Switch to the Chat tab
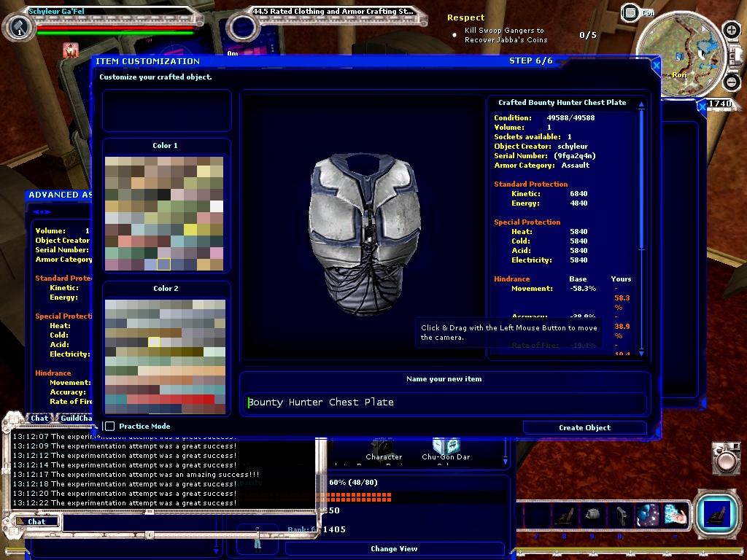The height and width of the screenshot is (560, 747). pyautogui.click(x=39, y=418)
